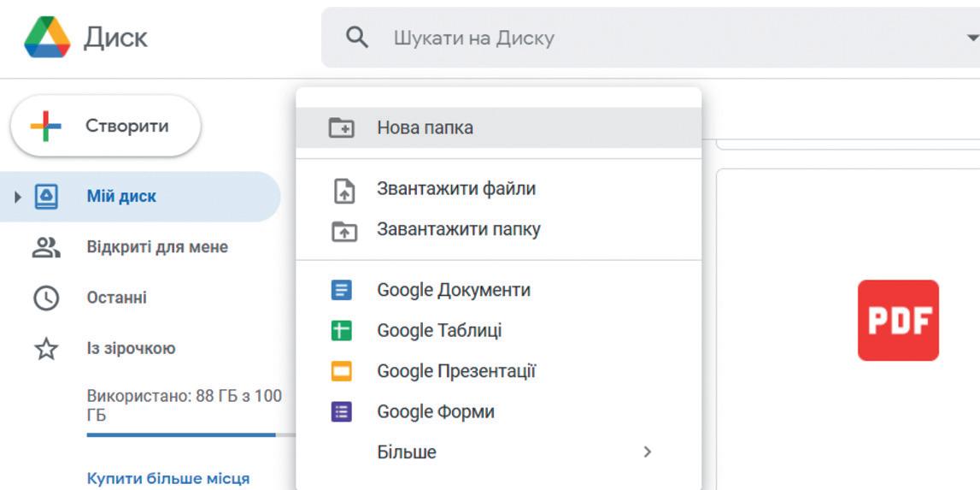Viewport: 980px width, 490px height.
Task: Expand the Більше submenu chevron
Action: [648, 452]
